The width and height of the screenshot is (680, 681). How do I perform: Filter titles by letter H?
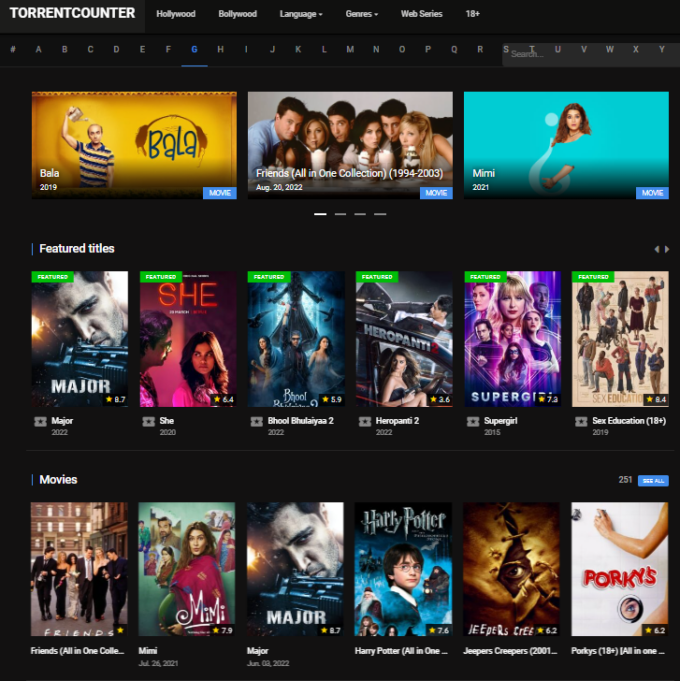pos(220,49)
